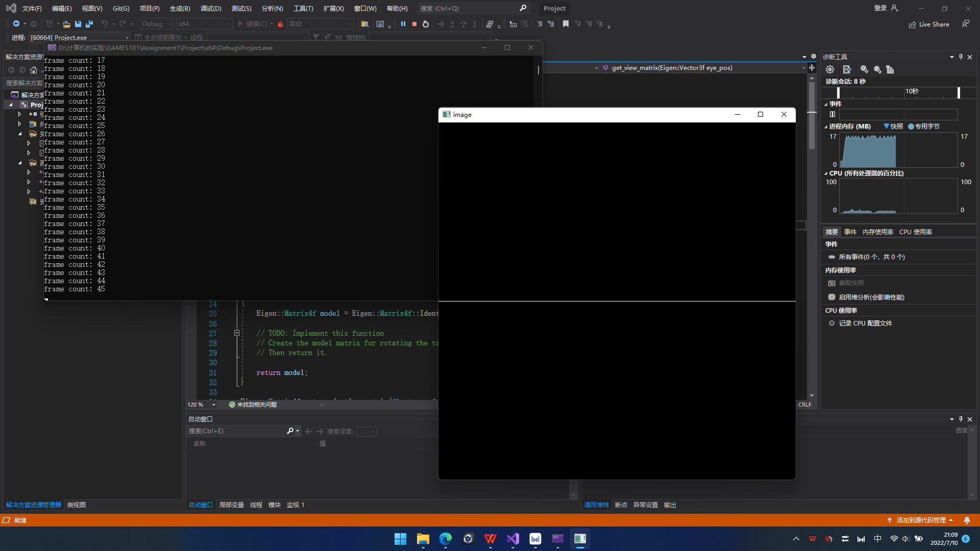Switch to the 局部变量 (Locals) tab
The width and height of the screenshot is (980, 551).
coord(231,505)
